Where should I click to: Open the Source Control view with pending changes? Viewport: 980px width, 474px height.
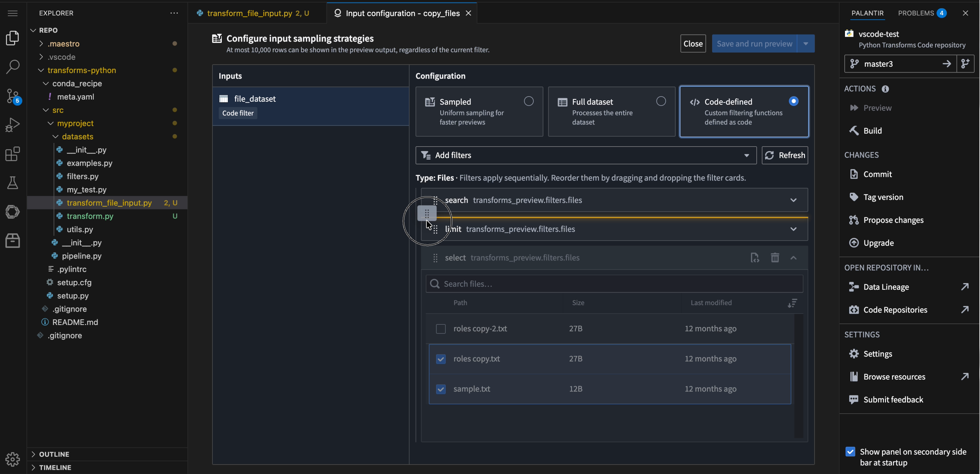click(x=12, y=96)
